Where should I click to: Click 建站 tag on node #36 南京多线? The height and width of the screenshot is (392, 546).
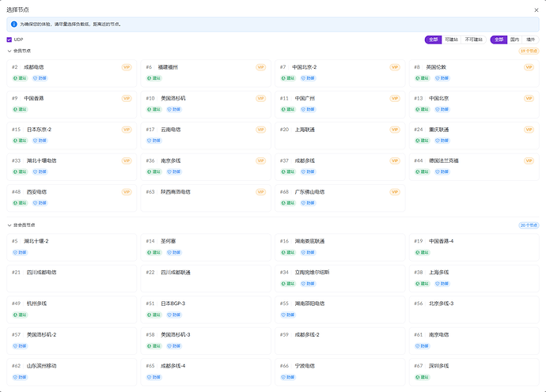point(154,171)
